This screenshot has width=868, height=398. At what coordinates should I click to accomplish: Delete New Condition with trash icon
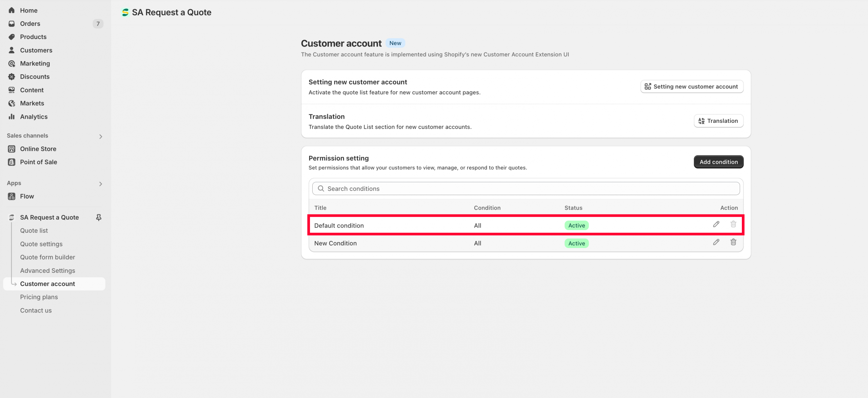[x=733, y=242]
